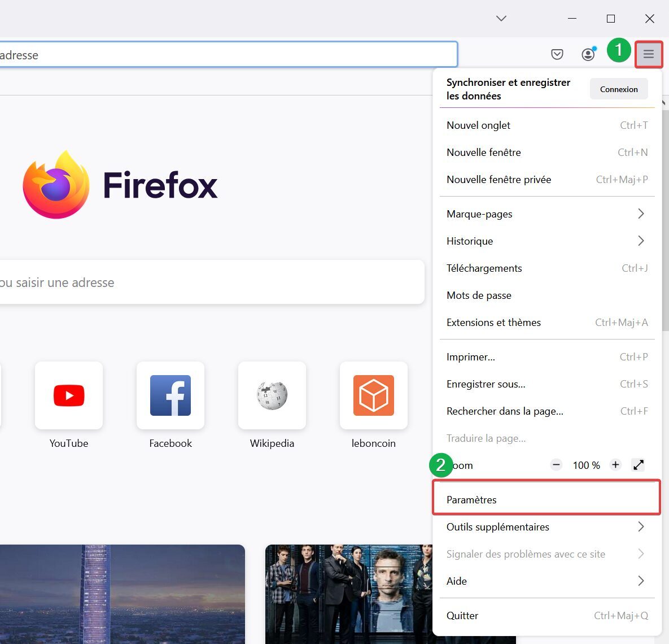This screenshot has width=669, height=644.
Task: Open the tab list dropdown arrow
Action: click(501, 19)
